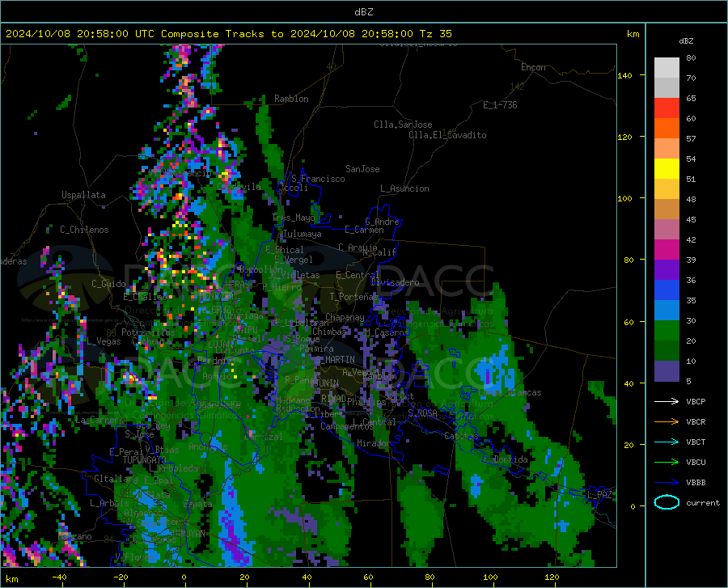Click the 'Tulumaya' map label

click(302, 234)
